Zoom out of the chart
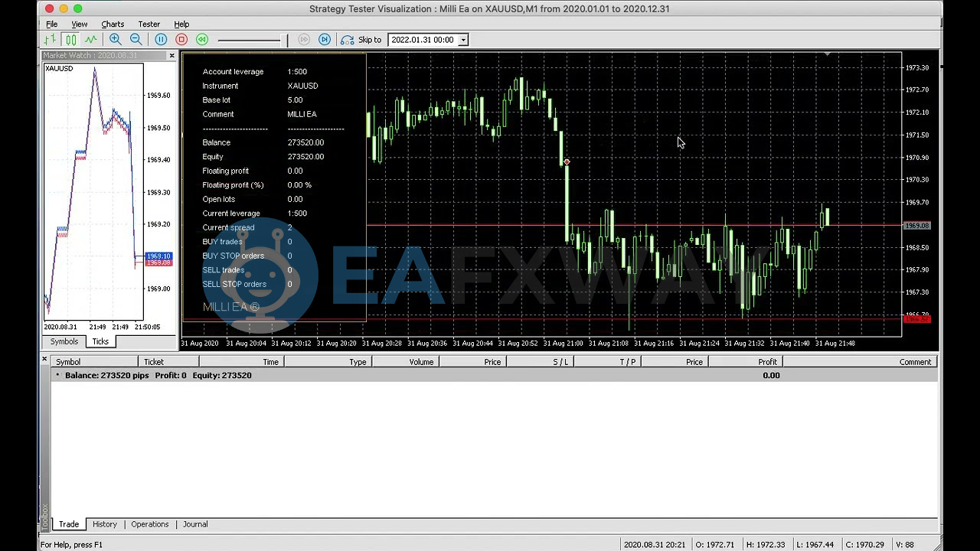Viewport: 980px width, 551px height. (x=136, y=40)
